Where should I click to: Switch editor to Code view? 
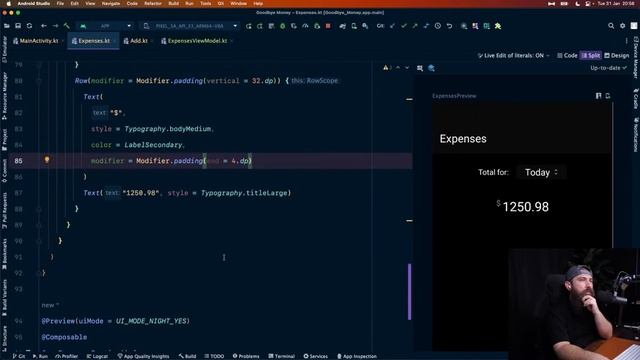pyautogui.click(x=567, y=56)
